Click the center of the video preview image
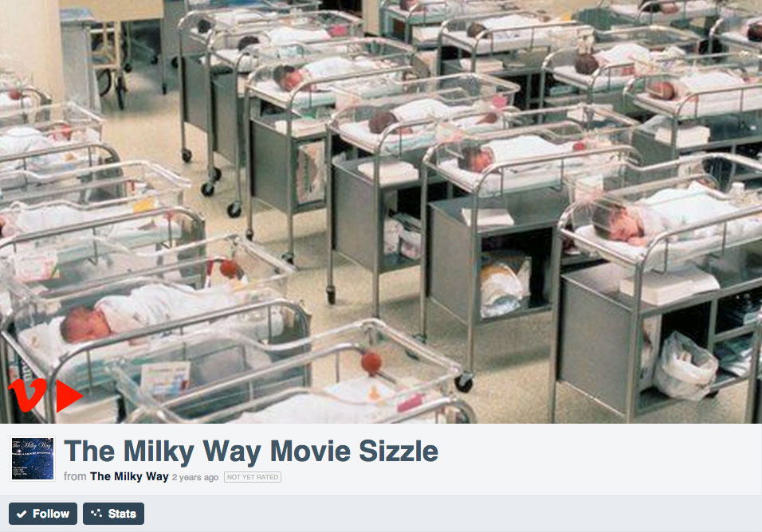The width and height of the screenshot is (762, 532). [x=381, y=212]
